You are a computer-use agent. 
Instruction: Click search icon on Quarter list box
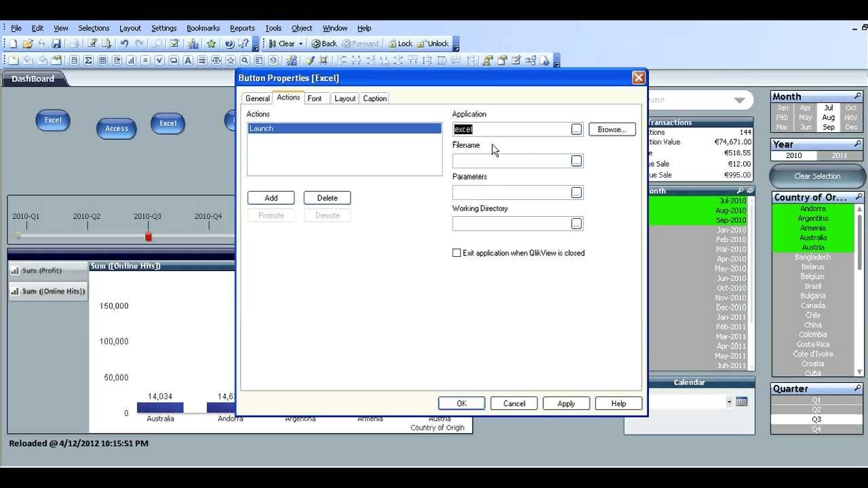pos(858,388)
